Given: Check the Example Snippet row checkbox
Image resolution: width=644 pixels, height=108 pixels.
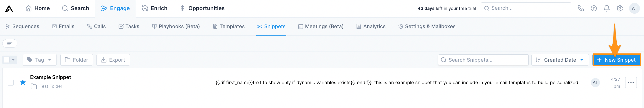Looking at the screenshot, I should (x=10, y=83).
